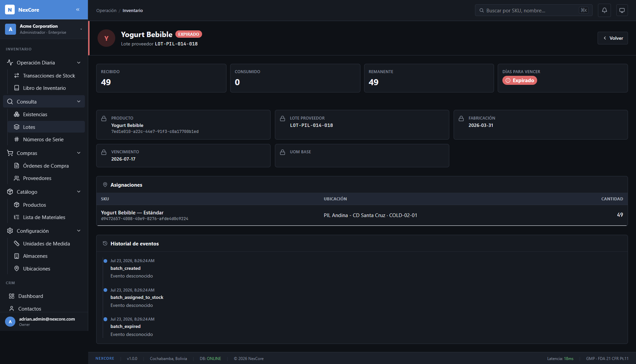Navigate to Almacenes
The image size is (636, 364).
coord(46,256)
